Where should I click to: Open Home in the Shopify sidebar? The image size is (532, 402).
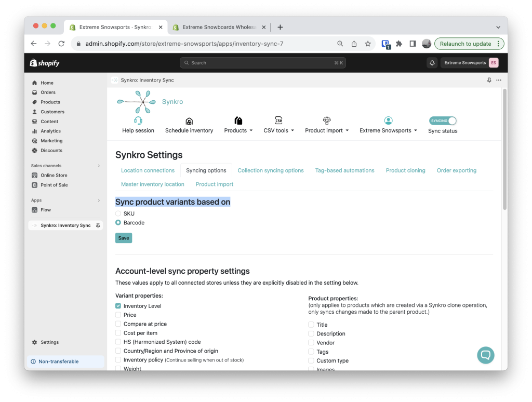47,83
